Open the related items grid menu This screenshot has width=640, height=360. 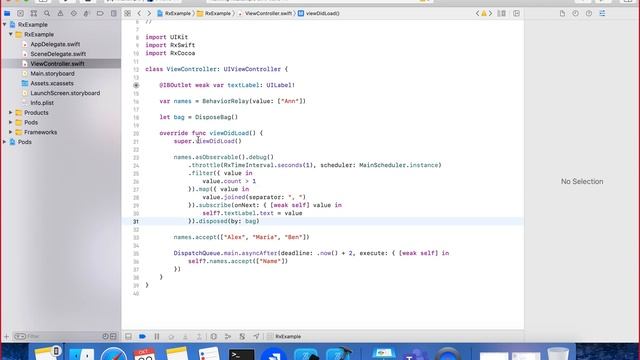[127, 13]
